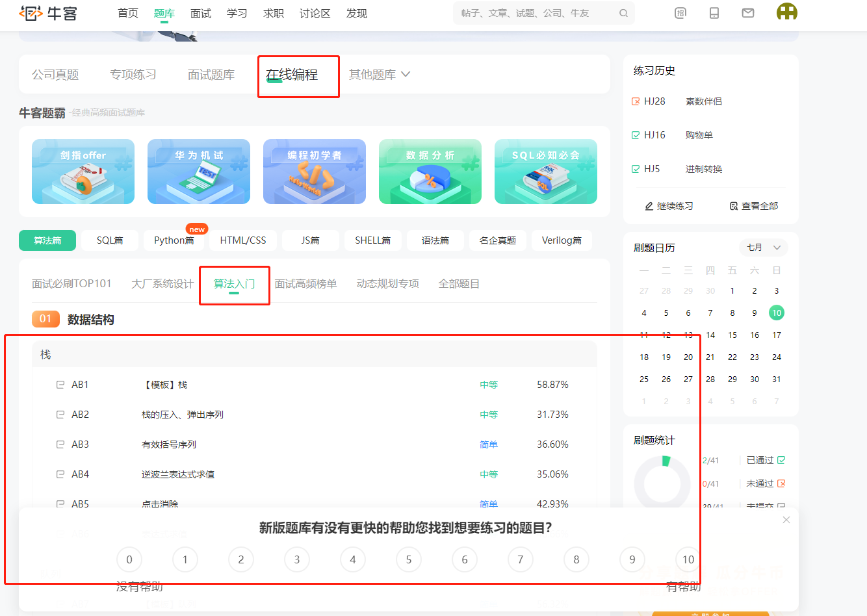Image resolution: width=867 pixels, height=616 pixels.
Task: Open the user avatar menu
Action: [x=787, y=12]
